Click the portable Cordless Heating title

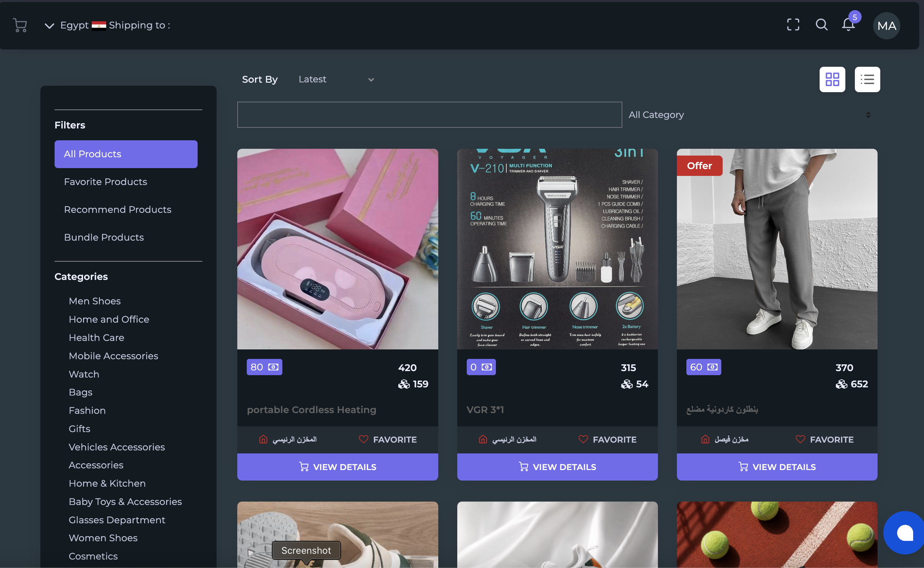click(x=312, y=410)
